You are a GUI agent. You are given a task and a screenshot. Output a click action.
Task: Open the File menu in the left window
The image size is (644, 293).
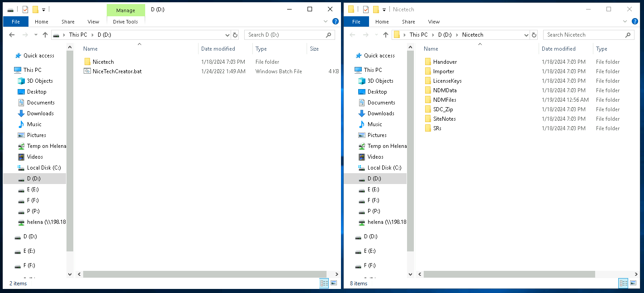point(15,22)
